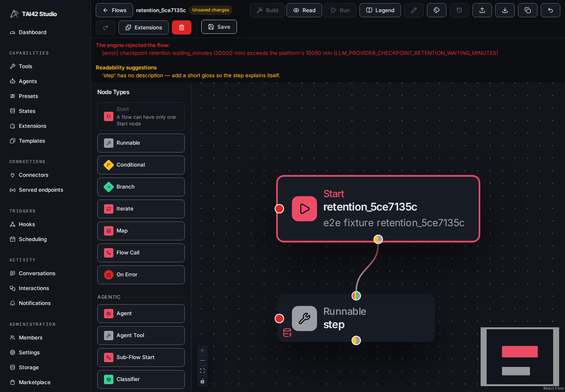The image size is (565, 392).
Task: Open the Extensions button in the toolbar
Action: click(x=144, y=27)
